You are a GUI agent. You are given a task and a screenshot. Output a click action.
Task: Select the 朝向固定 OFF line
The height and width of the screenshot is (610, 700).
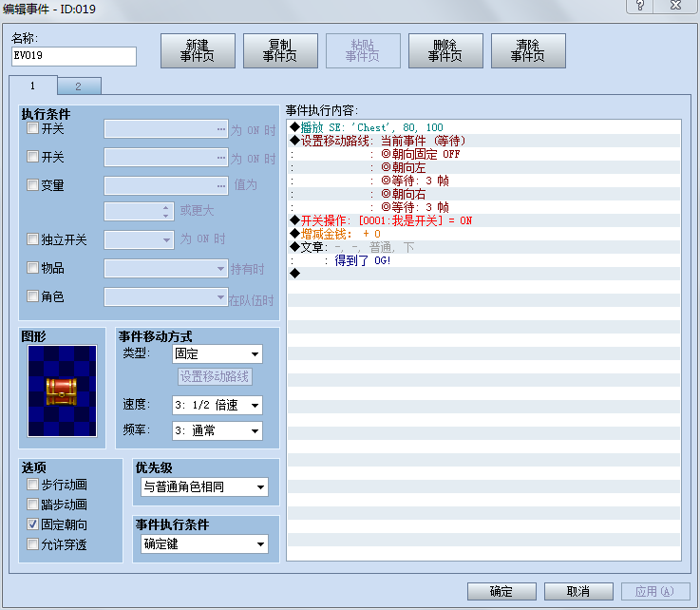[x=484, y=154]
